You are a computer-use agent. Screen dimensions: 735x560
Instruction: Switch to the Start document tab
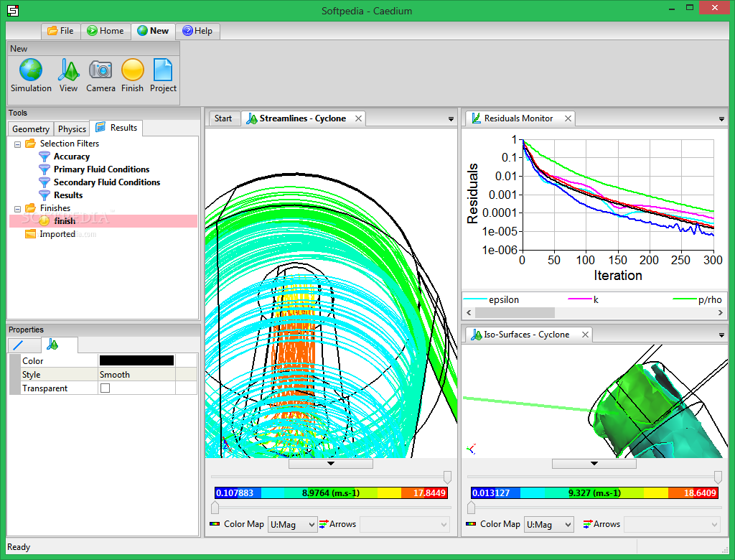223,118
